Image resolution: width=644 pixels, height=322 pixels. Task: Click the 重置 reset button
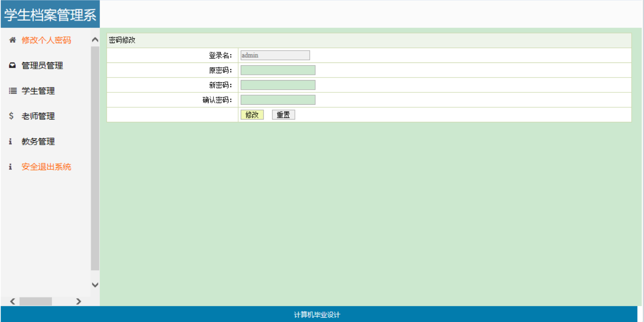[x=283, y=115]
